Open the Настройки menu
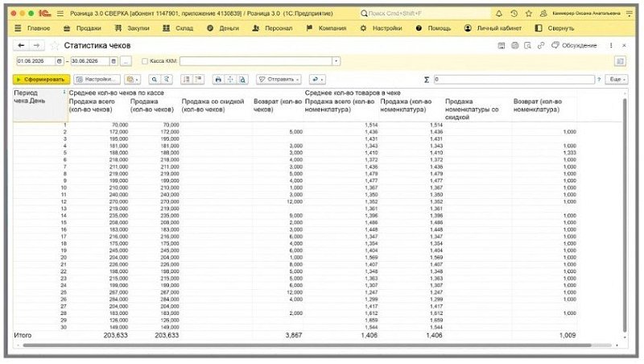The width and height of the screenshot is (644, 364). click(x=381, y=28)
